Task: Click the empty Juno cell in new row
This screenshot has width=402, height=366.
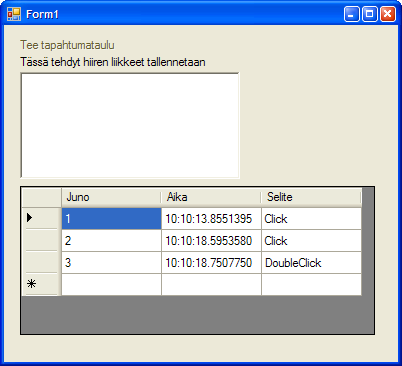Action: pyautogui.click(x=111, y=285)
